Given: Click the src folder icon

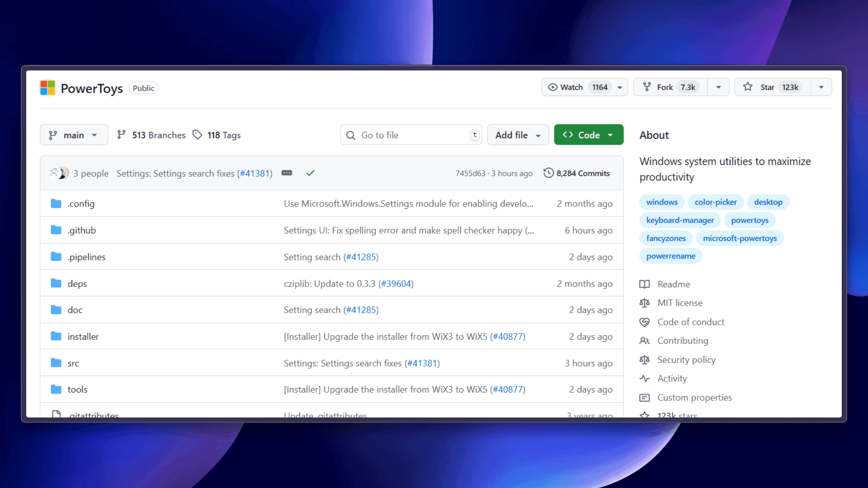Looking at the screenshot, I should click(56, 363).
